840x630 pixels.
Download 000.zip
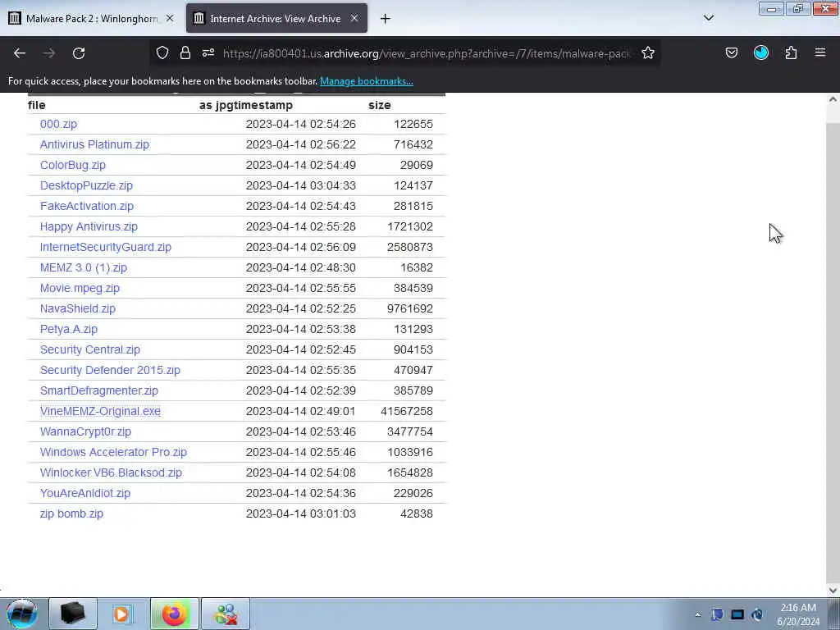pos(58,124)
